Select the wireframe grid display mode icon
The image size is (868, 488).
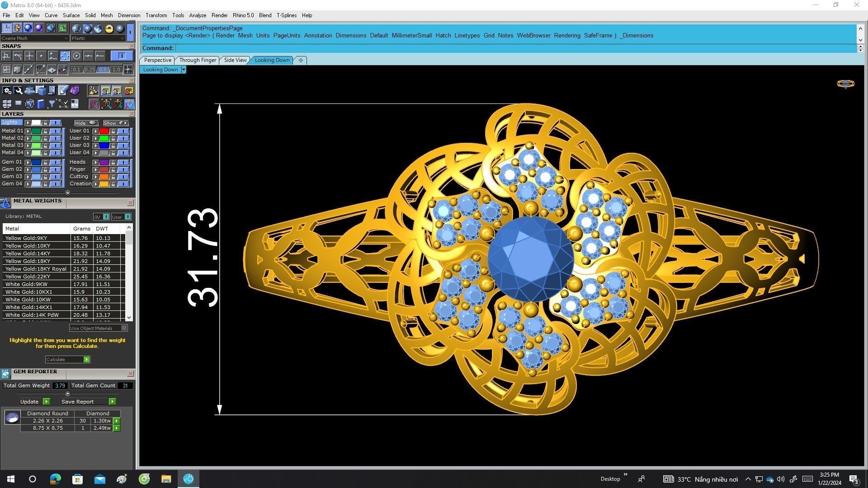point(6,28)
